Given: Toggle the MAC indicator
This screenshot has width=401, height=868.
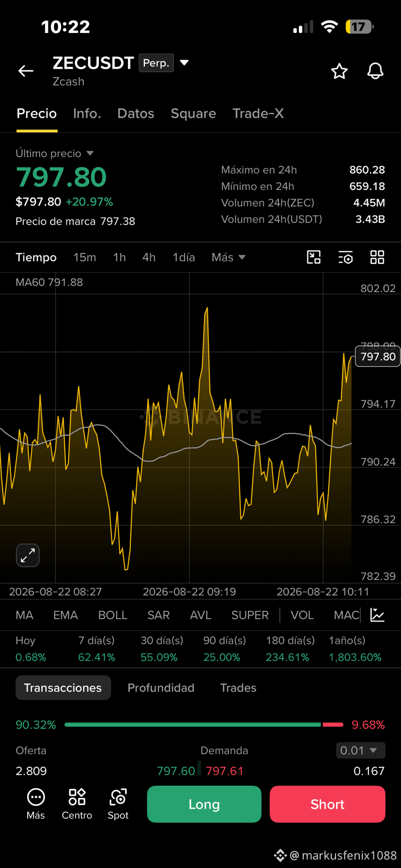Looking at the screenshot, I should pos(346,615).
